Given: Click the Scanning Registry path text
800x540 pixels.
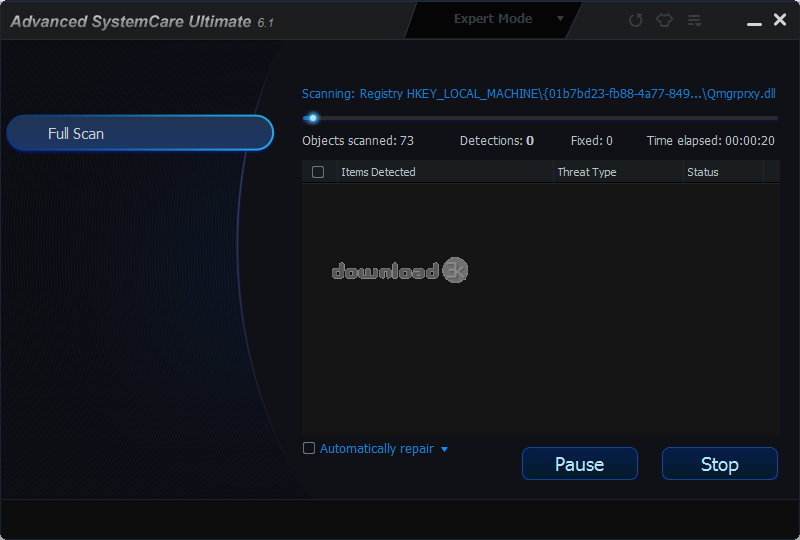Looking at the screenshot, I should (x=538, y=94).
